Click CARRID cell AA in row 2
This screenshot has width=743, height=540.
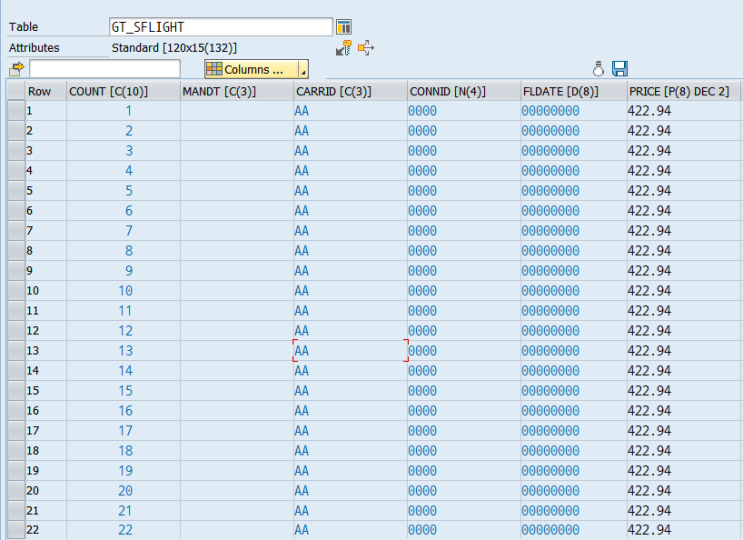(x=351, y=131)
